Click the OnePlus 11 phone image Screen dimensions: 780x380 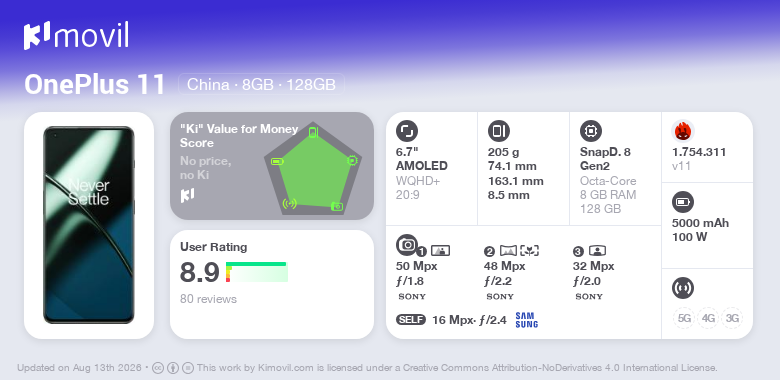[89, 225]
